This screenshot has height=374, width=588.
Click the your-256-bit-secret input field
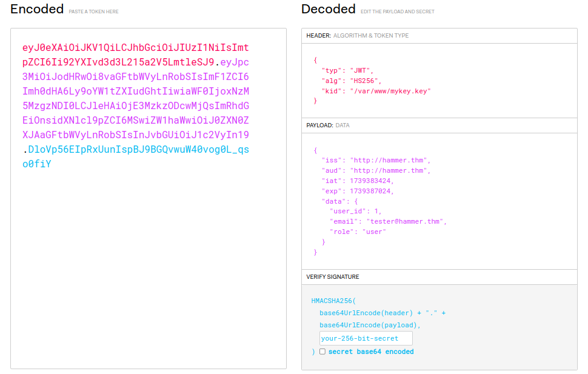pyautogui.click(x=366, y=338)
